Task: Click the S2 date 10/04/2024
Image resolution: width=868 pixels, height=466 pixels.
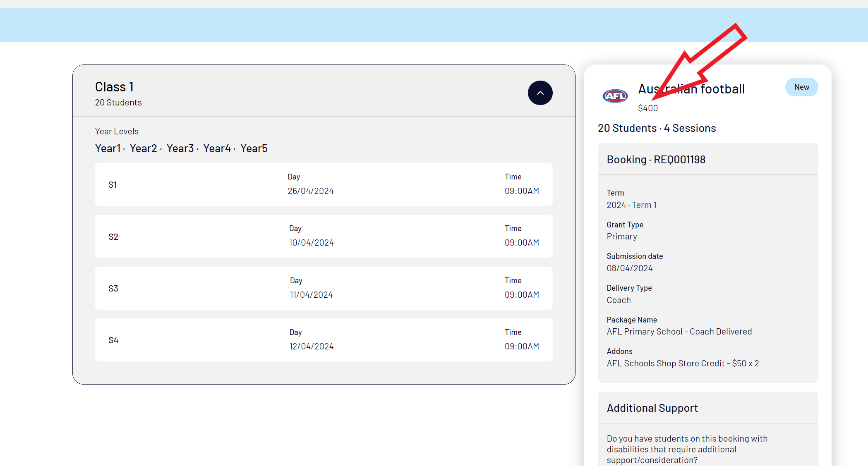Action: [x=311, y=243]
